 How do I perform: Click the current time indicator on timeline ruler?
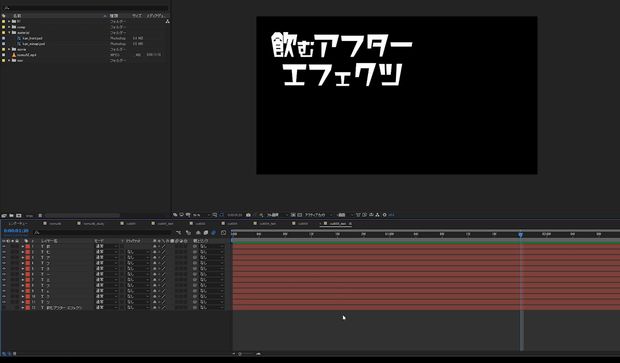pos(521,234)
